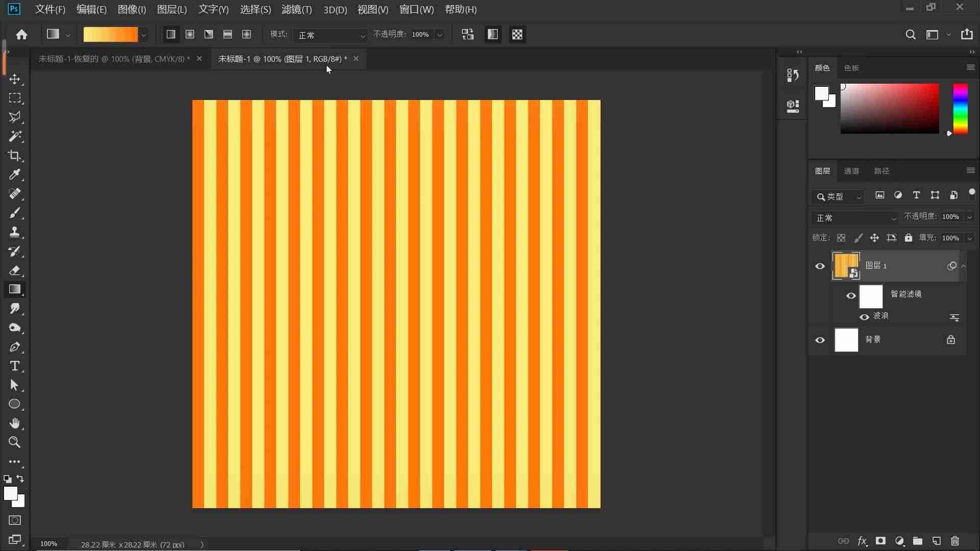Hide the 图层 1 layer
This screenshot has width=980, height=551.
[820, 266]
